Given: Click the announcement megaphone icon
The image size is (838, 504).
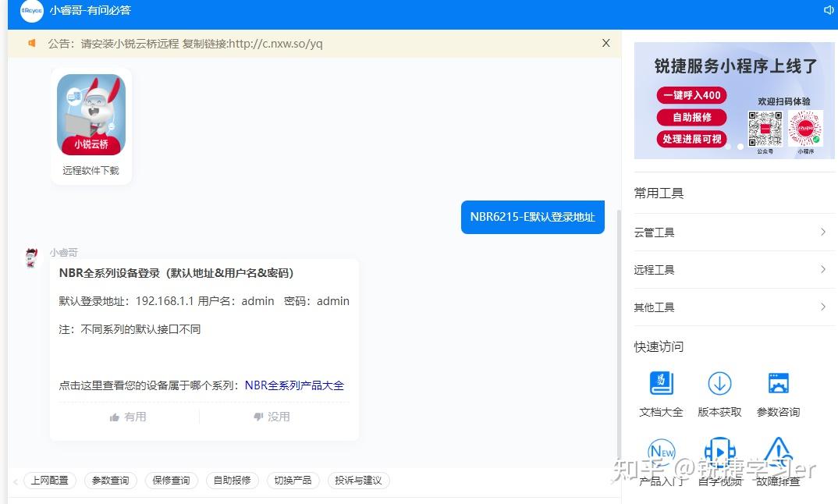Looking at the screenshot, I should (x=32, y=43).
